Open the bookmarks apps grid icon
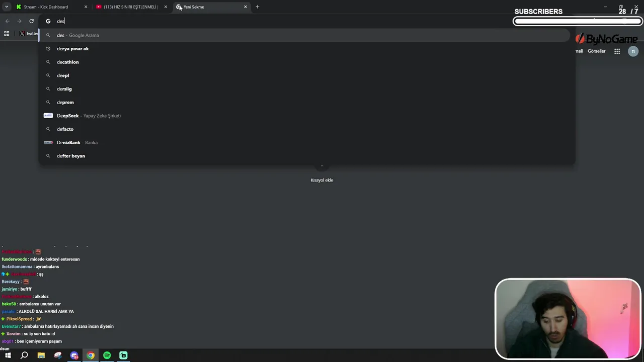 pyautogui.click(x=7, y=34)
